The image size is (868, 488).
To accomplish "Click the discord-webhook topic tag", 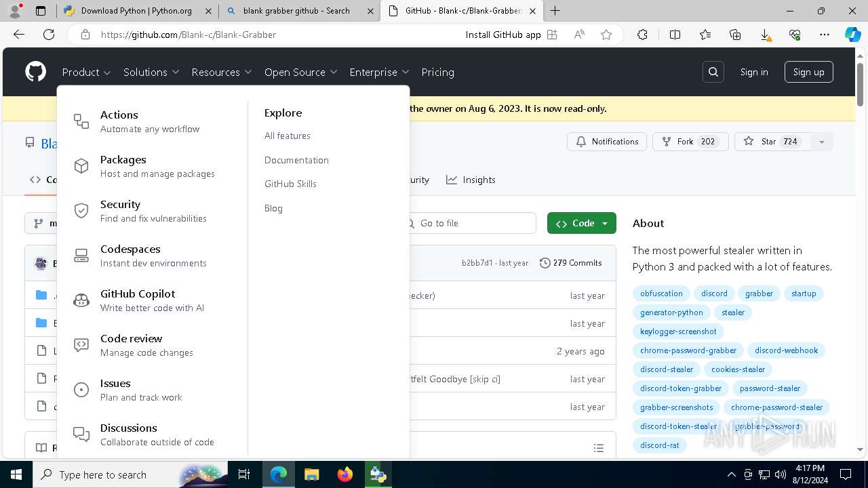I will tap(786, 350).
